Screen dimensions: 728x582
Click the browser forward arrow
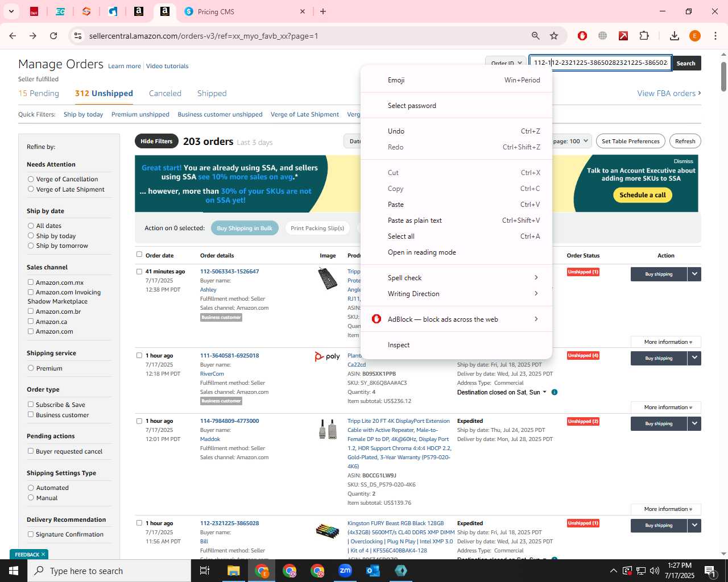(x=33, y=36)
